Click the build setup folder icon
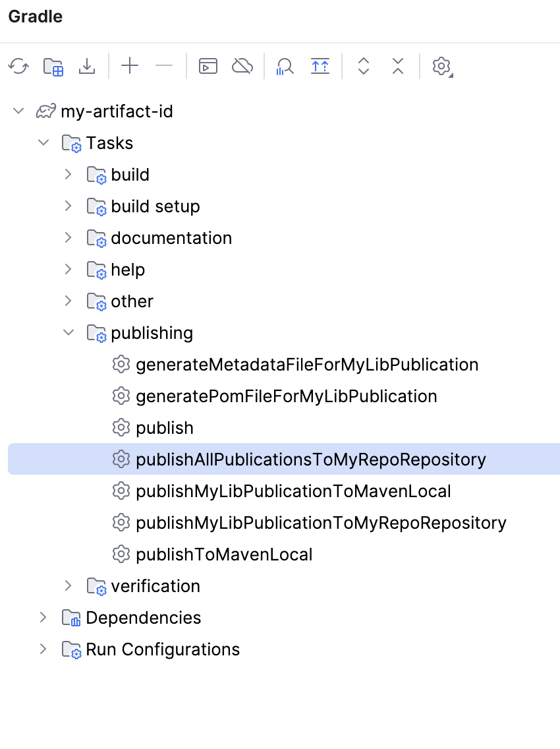The width and height of the screenshot is (560, 749). [96, 206]
